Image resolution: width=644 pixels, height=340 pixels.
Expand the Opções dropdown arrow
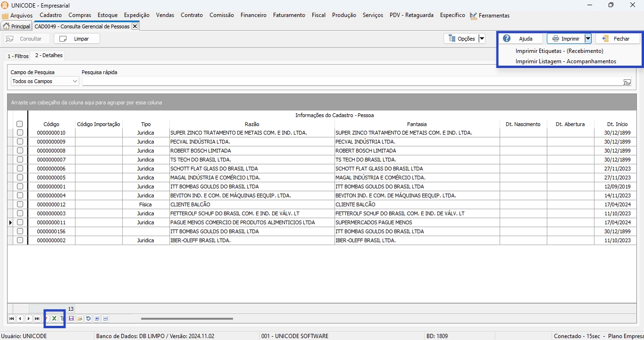(x=482, y=39)
